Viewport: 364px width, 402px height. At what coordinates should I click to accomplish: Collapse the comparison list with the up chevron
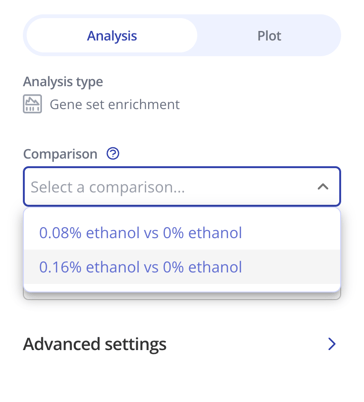tap(323, 187)
